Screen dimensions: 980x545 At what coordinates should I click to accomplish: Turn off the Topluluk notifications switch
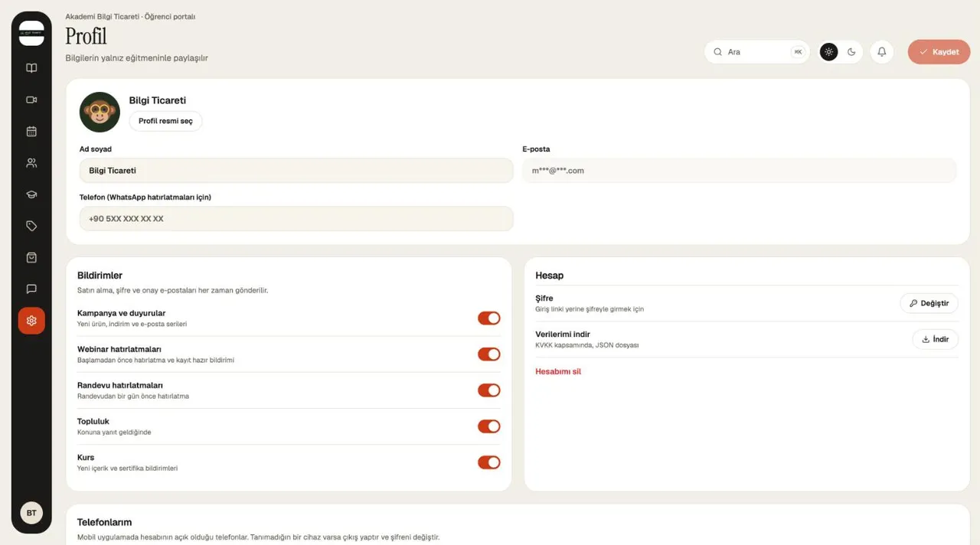tap(488, 426)
